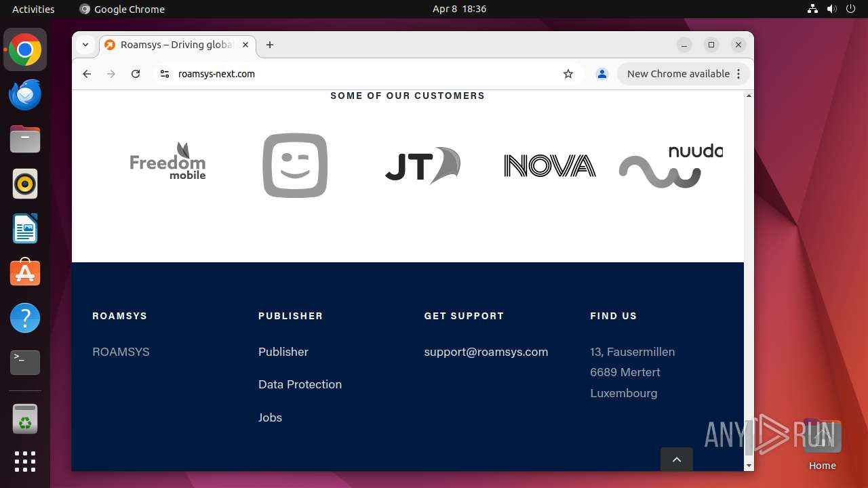Click the NOVA customer logo
The width and height of the screenshot is (868, 488).
[550, 166]
